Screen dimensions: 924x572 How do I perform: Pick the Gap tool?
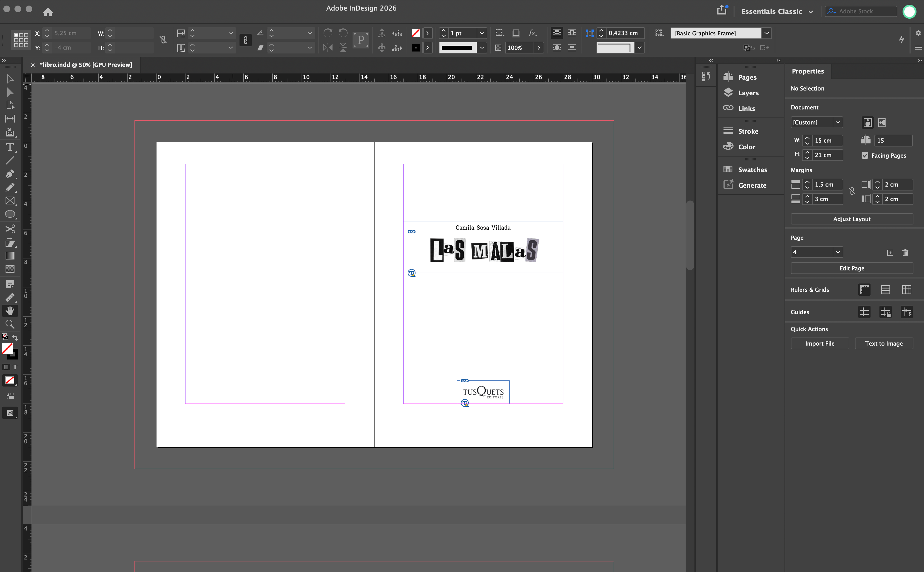10,119
